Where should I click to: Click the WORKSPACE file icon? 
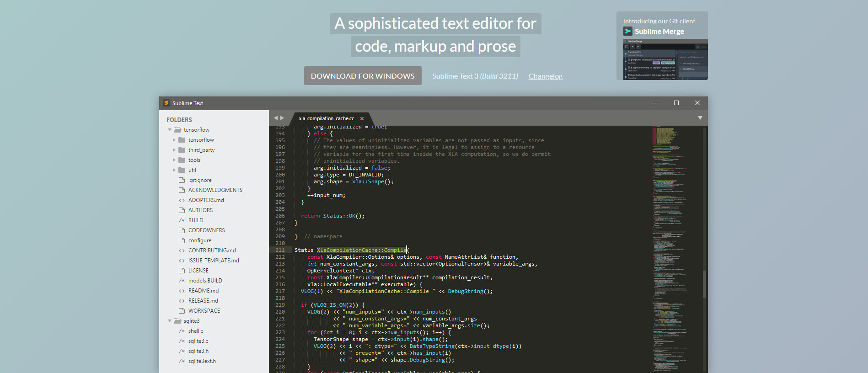[182, 311]
